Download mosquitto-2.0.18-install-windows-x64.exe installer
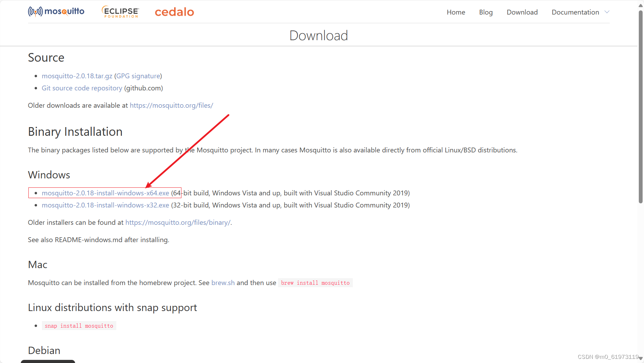 click(105, 193)
